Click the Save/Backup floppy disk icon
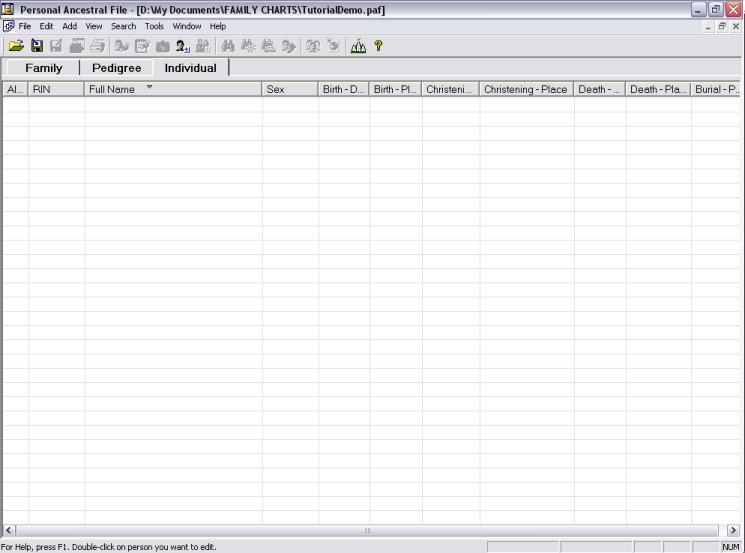The height and width of the screenshot is (553, 745). tap(37, 46)
